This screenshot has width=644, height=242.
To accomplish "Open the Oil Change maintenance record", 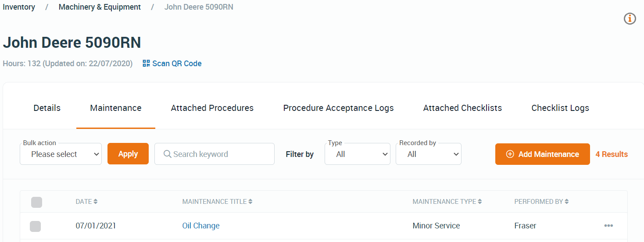I will [x=201, y=226].
